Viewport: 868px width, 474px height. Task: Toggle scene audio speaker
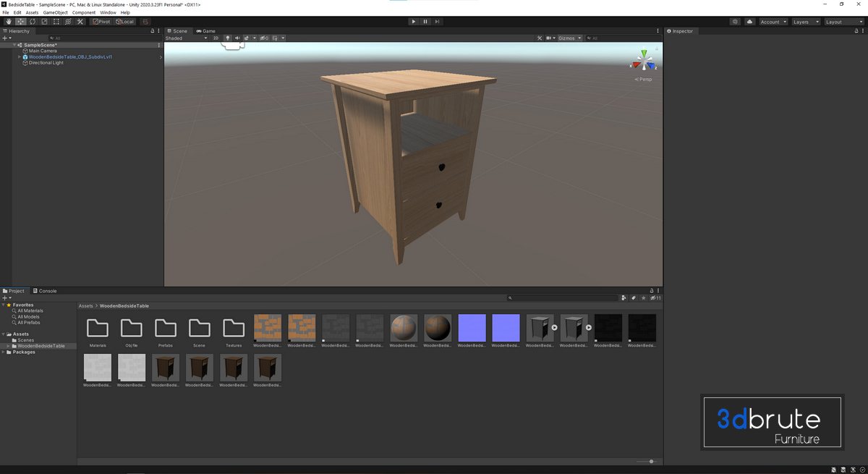click(x=237, y=38)
